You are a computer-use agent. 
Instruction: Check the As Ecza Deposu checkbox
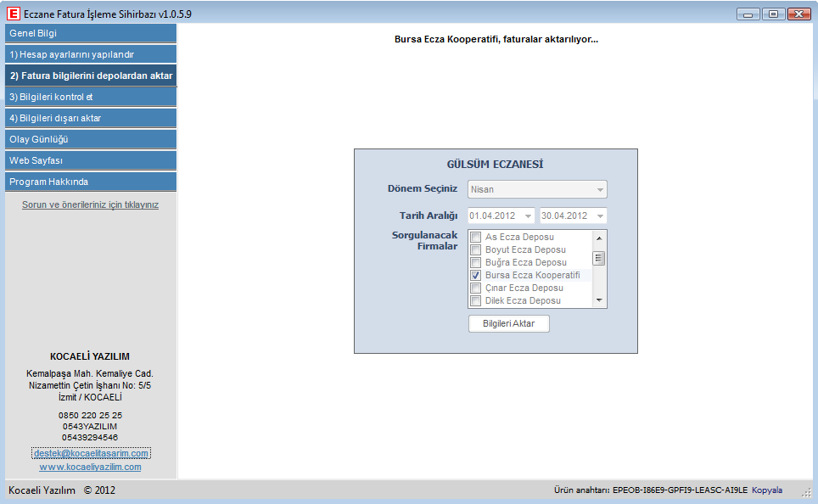coord(476,238)
